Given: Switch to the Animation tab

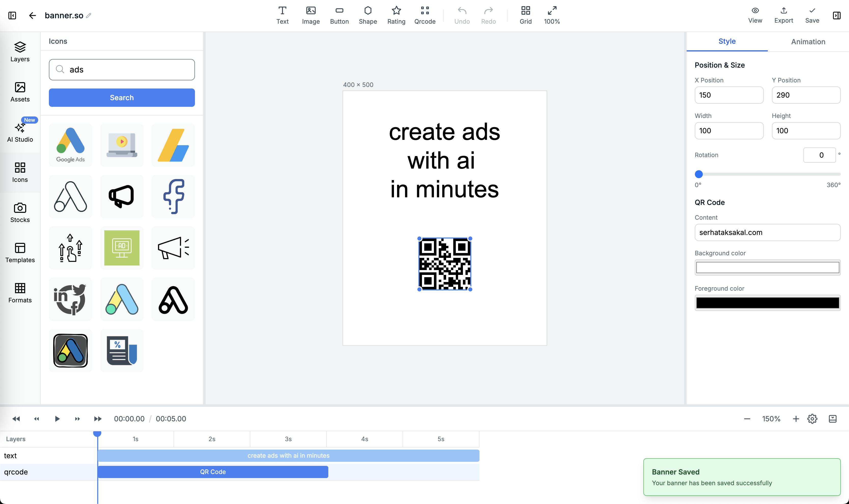Looking at the screenshot, I should click(x=808, y=42).
